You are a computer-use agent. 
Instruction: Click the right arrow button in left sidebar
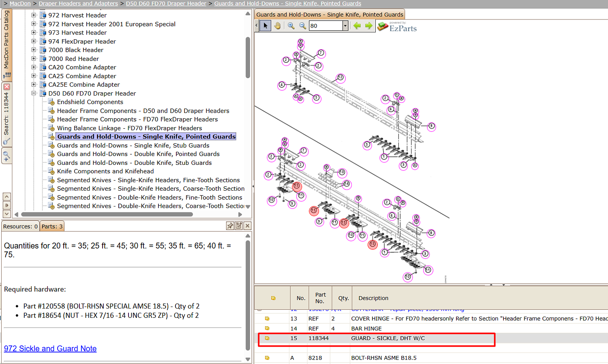click(x=6, y=205)
